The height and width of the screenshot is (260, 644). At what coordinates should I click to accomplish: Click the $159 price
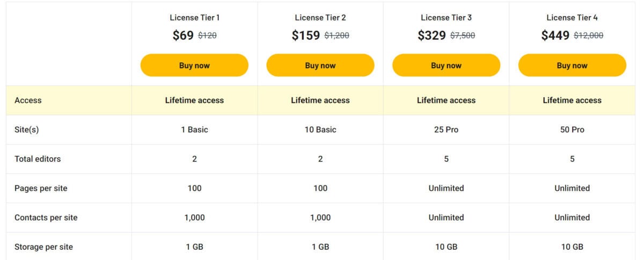(306, 35)
